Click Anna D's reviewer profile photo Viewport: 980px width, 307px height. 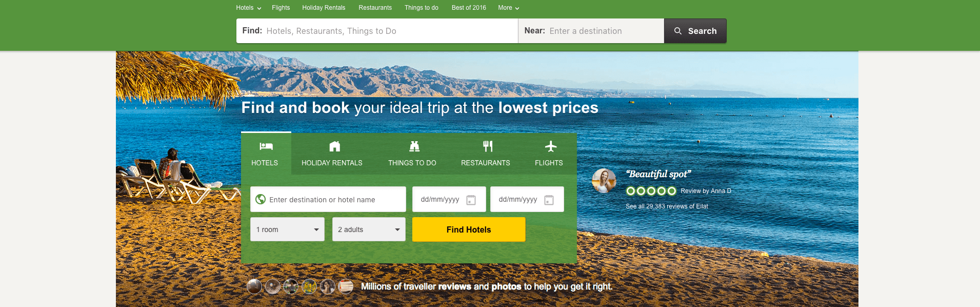[x=604, y=180]
